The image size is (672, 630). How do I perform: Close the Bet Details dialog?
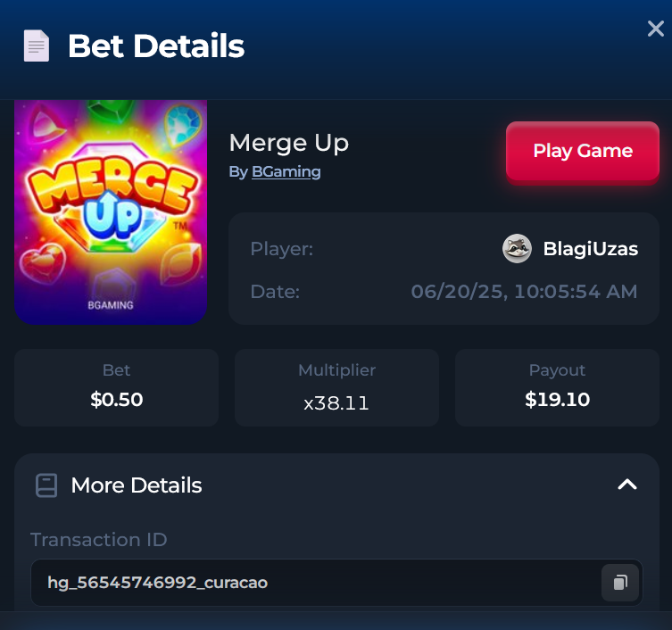click(655, 29)
